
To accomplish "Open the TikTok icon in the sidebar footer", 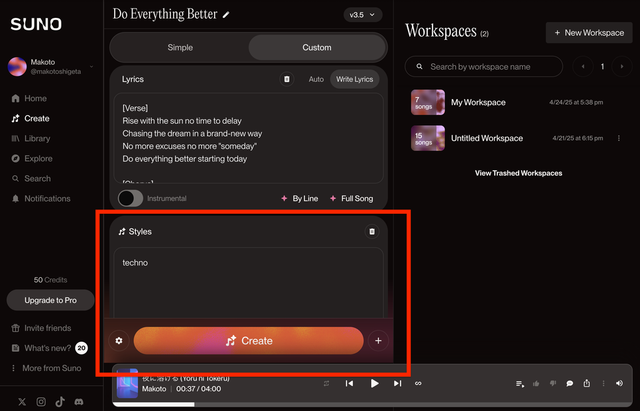I will tap(60, 401).
